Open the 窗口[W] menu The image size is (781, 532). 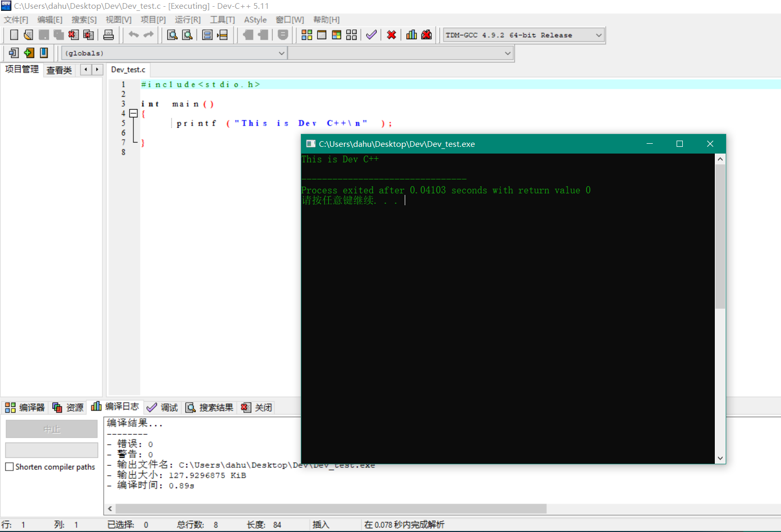click(289, 20)
